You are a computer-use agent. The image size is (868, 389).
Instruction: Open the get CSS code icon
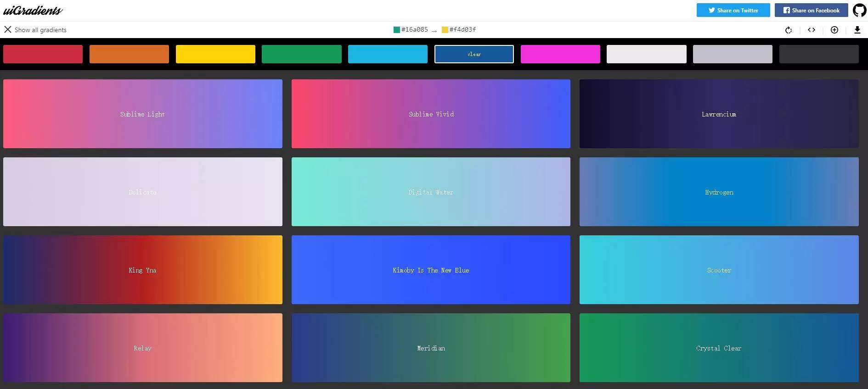pos(812,30)
